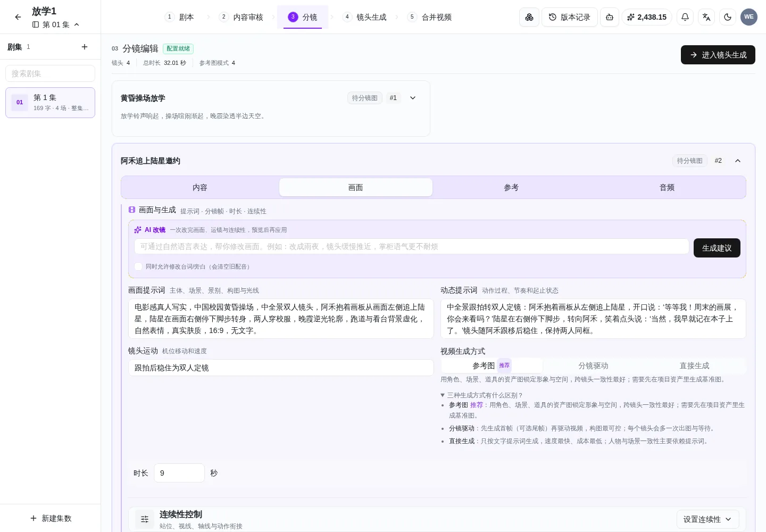Collapse 三种生成方式有什么区别 disclosure

pyautogui.click(x=481, y=395)
